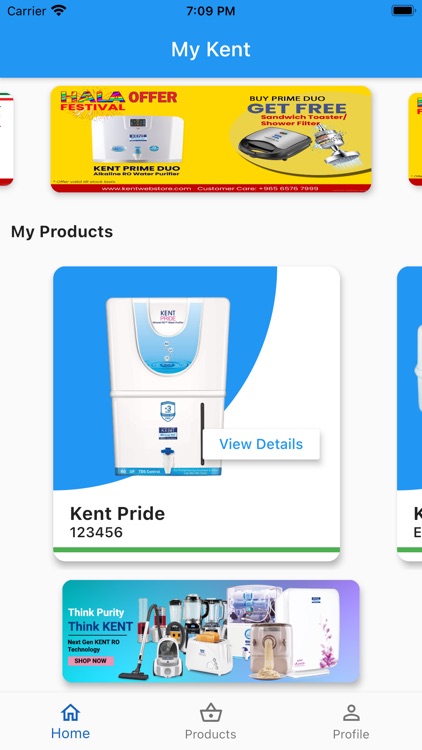The height and width of the screenshot is (750, 422).
Task: Tap the Wi-Fi status icon
Action: (58, 11)
